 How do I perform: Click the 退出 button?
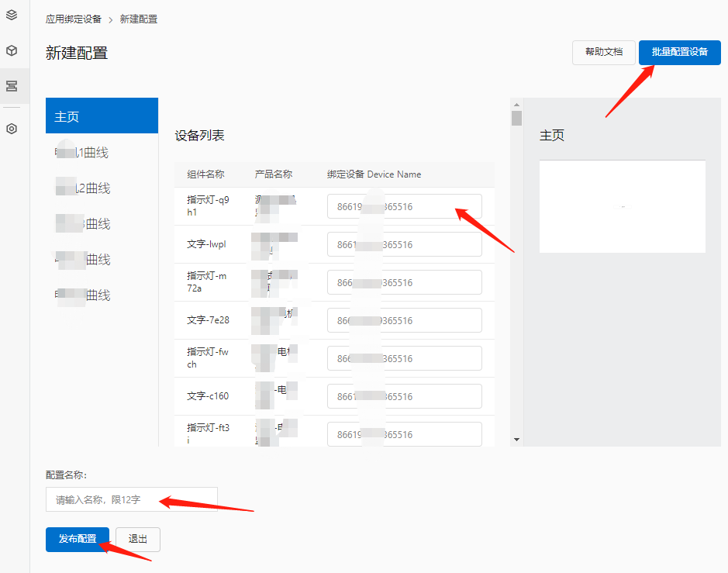(137, 539)
